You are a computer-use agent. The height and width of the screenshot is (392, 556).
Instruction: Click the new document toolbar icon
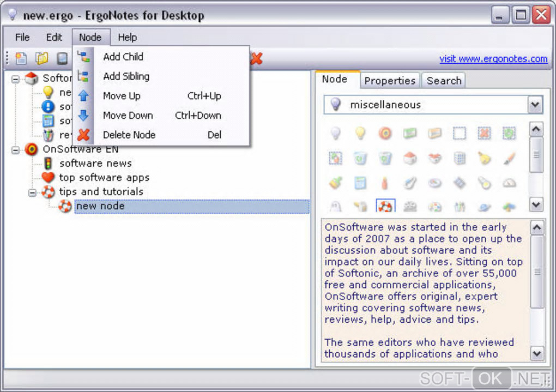point(21,58)
